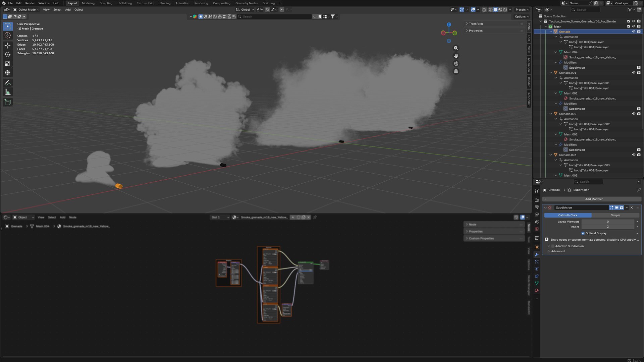Screen dimensions: 644x362
Task: Select the Measure tool
Action: pos(7,92)
